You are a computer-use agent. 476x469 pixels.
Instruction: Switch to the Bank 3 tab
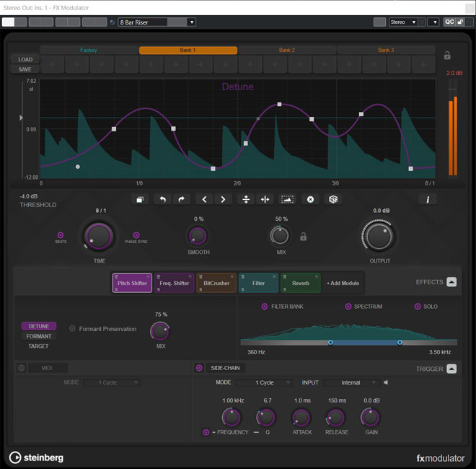pyautogui.click(x=386, y=50)
